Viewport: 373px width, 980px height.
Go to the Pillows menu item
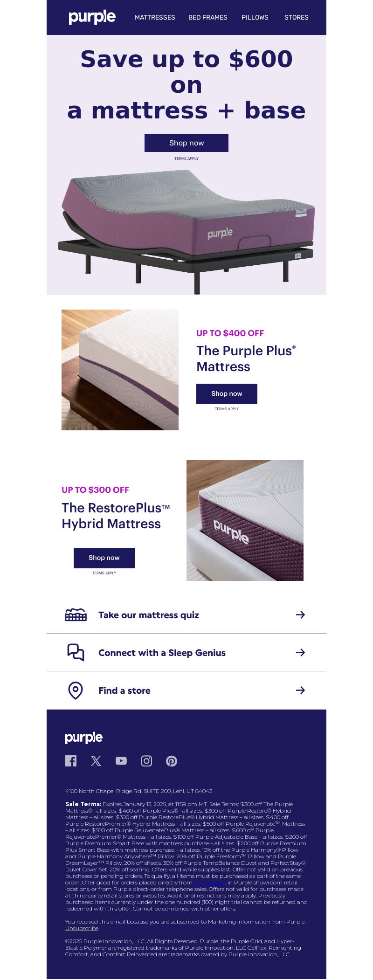255,17
